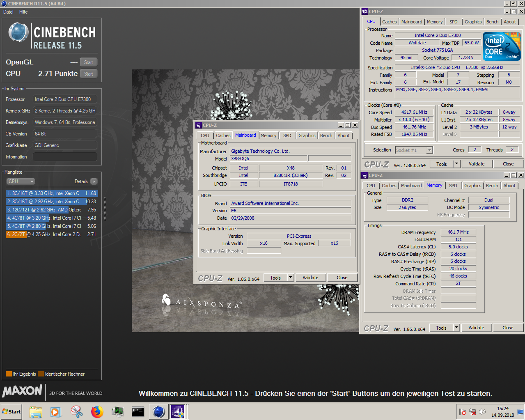The height and width of the screenshot is (420, 525).
Task: Click the disconnected network tray icon
Action: pyautogui.click(x=472, y=412)
